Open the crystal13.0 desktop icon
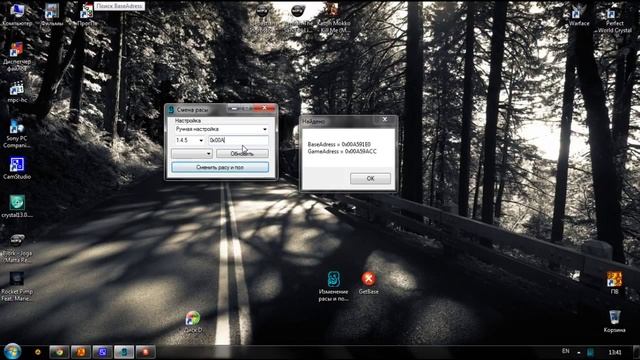This screenshot has width=640, height=360. 17,206
